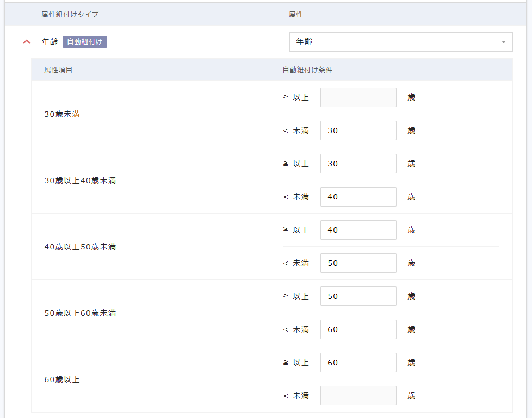Collapse the 年齢 section with red chevron

pos(27,42)
